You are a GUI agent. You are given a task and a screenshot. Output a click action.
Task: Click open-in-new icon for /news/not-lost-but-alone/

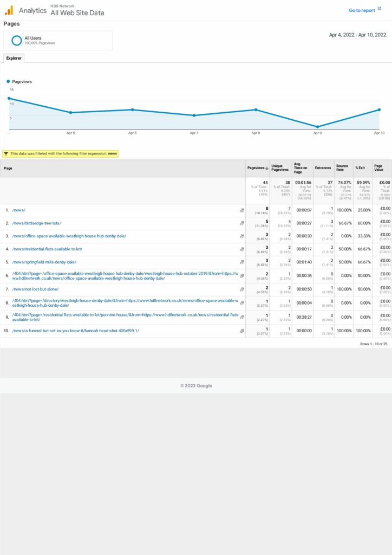click(242, 289)
